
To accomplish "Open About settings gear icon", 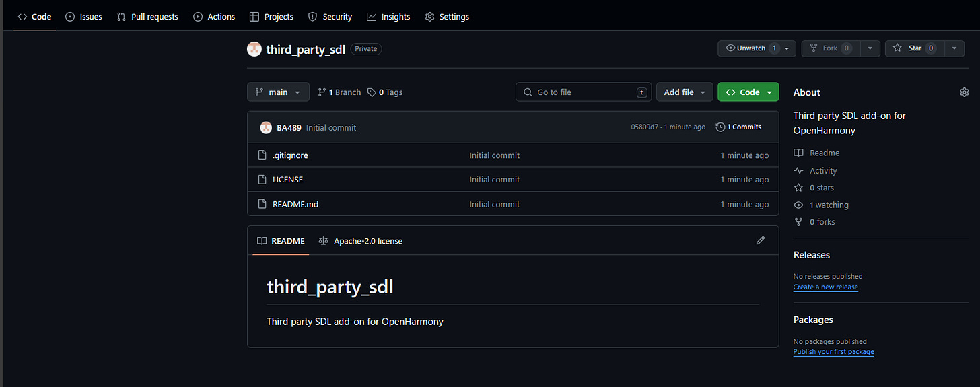I will (964, 92).
